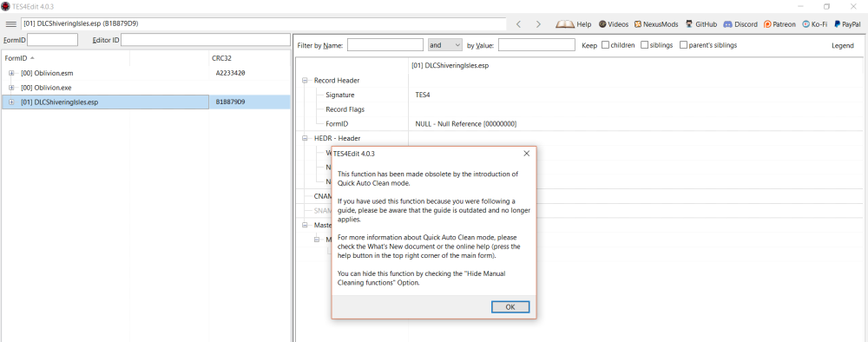This screenshot has width=868, height=342.
Task: Collapse the HEDR - Header section
Action: (305, 138)
